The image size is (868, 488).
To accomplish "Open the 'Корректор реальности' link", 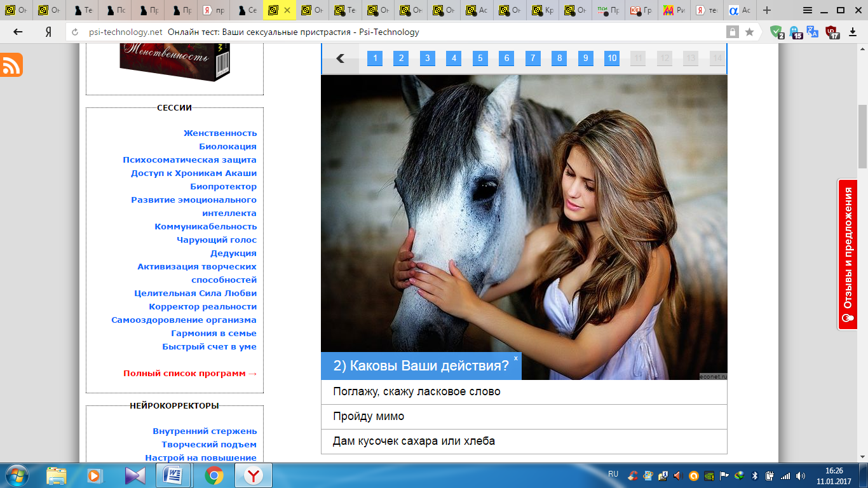I will [x=203, y=306].
